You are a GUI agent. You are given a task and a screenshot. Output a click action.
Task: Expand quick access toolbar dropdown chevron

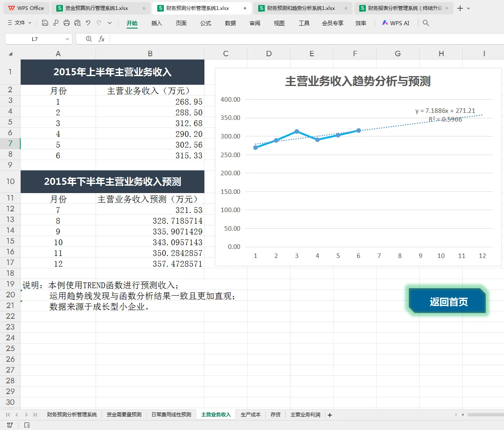[110, 23]
